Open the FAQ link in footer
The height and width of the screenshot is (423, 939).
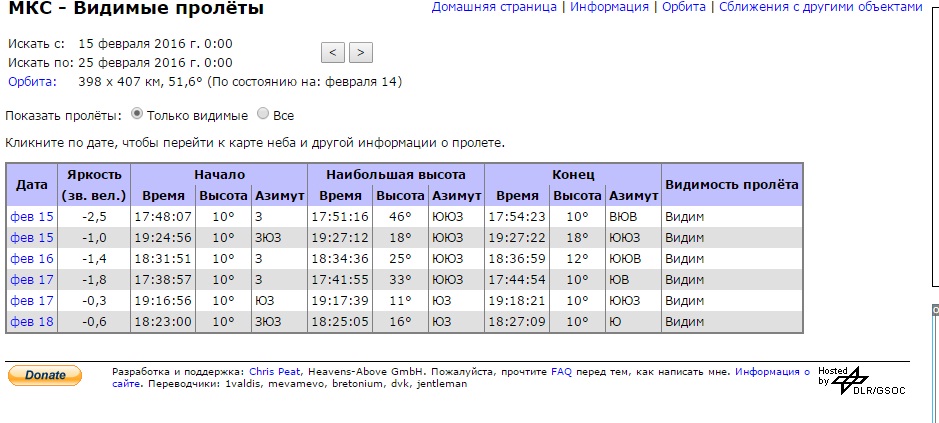(x=561, y=371)
